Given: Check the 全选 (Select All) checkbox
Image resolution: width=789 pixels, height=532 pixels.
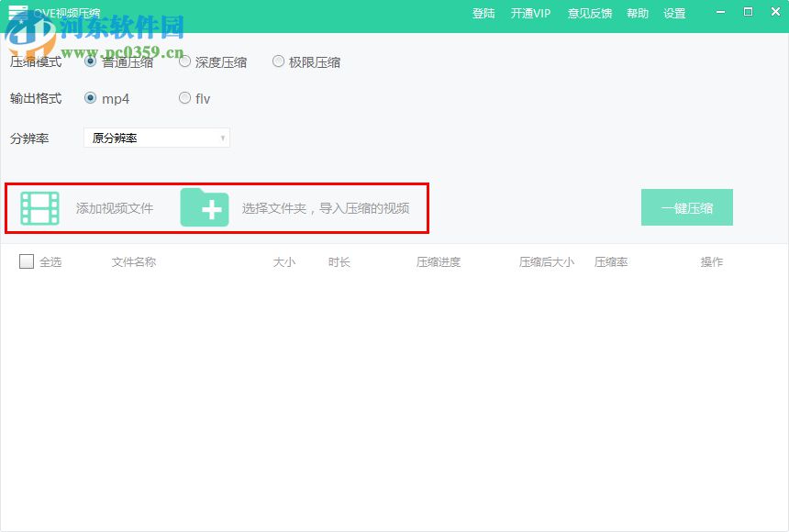Looking at the screenshot, I should [27, 261].
